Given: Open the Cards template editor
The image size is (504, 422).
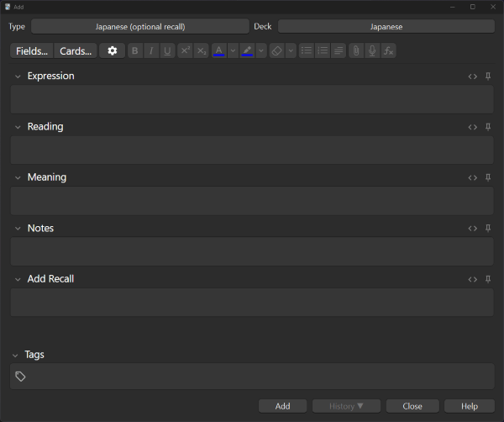Looking at the screenshot, I should pos(76,50).
